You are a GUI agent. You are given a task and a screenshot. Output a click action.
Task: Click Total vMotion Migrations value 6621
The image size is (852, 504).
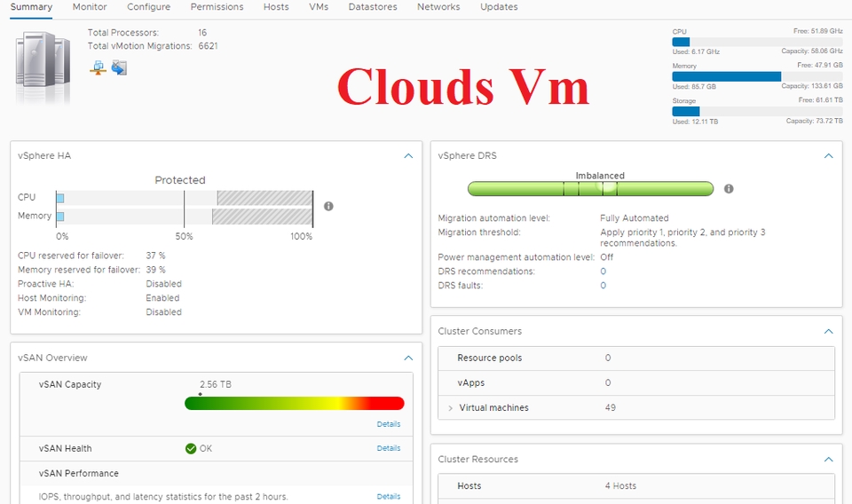(x=208, y=46)
